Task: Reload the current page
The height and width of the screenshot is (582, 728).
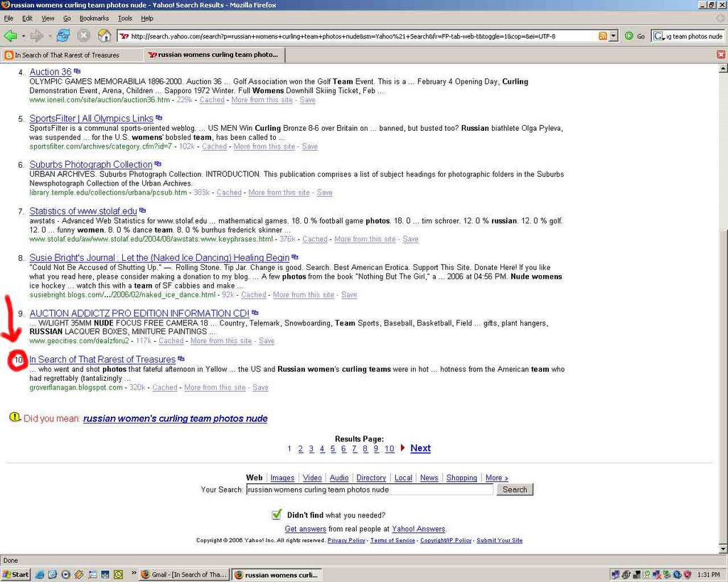Action: coord(63,36)
